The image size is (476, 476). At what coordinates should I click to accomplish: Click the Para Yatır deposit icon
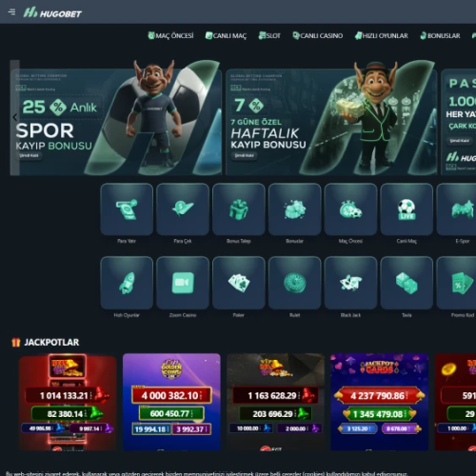[x=127, y=209]
